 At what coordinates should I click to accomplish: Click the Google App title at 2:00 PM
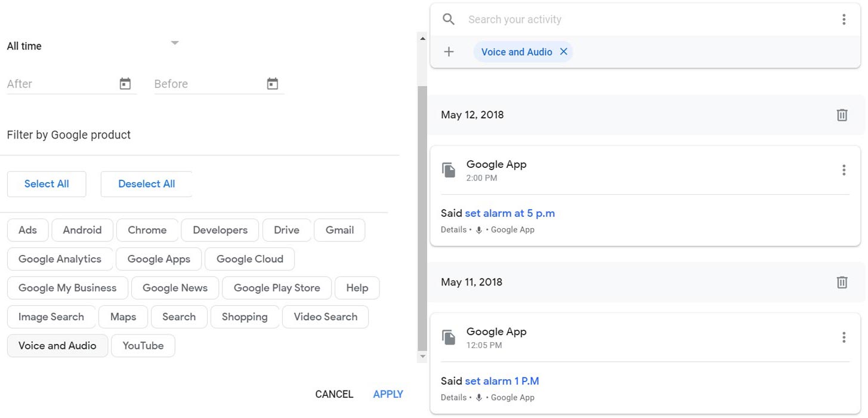(x=496, y=164)
